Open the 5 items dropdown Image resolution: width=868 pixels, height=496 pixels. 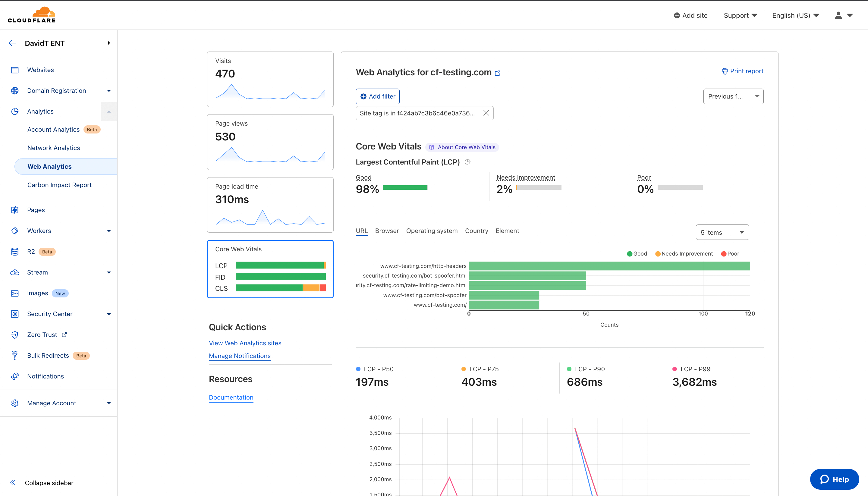[722, 232]
